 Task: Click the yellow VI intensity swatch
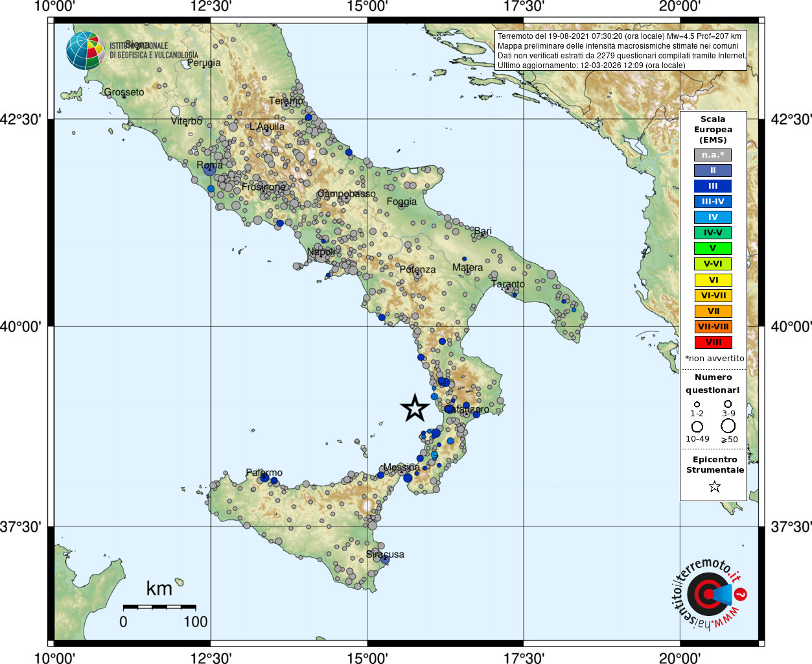pos(713,280)
